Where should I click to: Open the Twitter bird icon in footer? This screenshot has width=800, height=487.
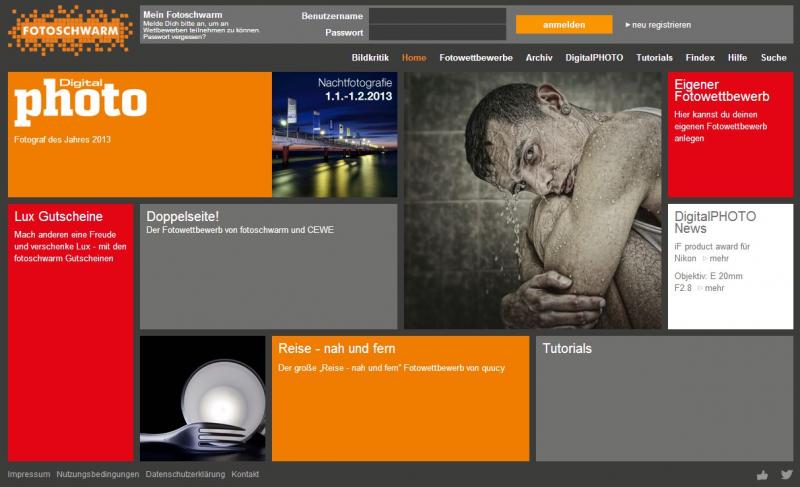(787, 475)
